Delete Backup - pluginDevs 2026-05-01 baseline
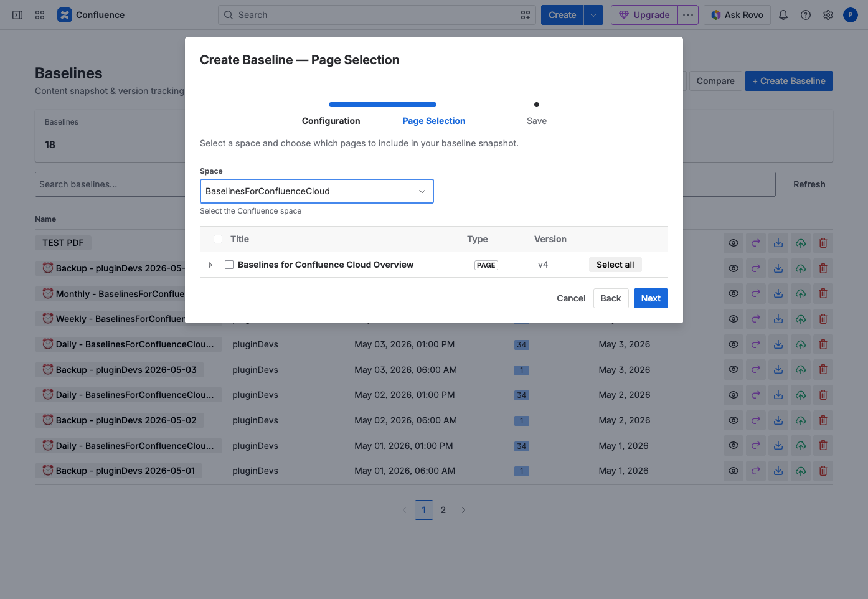The width and height of the screenshot is (868, 599). tap(823, 471)
